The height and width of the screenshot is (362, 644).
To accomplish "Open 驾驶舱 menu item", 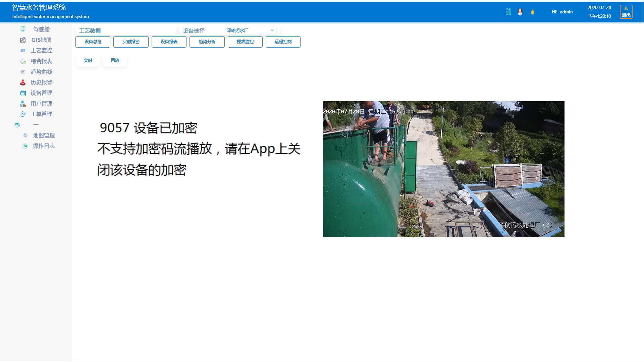I will click(41, 29).
